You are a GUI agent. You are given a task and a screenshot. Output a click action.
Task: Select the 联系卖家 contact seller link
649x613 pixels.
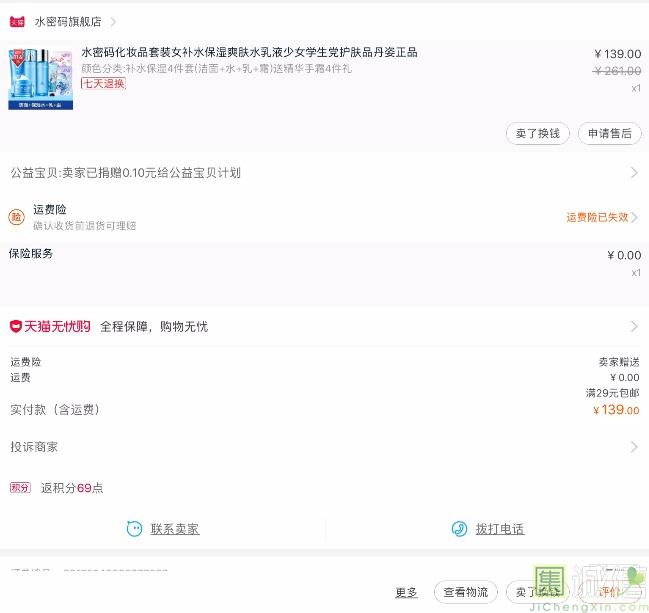(x=175, y=529)
